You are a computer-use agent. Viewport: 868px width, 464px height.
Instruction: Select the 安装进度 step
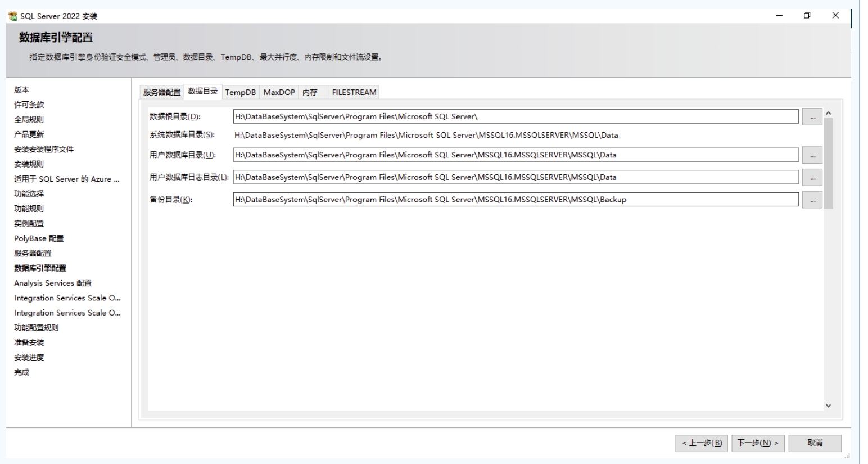(29, 358)
